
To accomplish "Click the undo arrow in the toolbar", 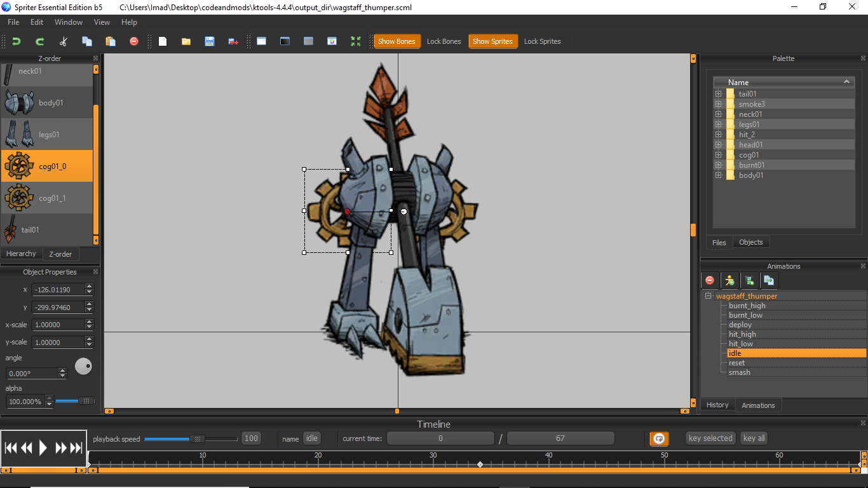I will click(x=17, y=41).
